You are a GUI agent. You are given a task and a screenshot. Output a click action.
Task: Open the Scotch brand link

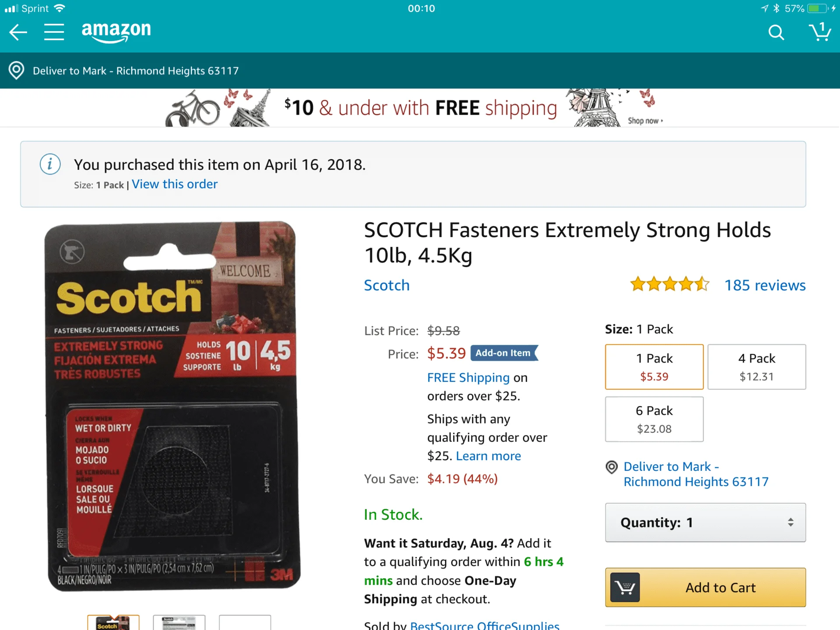(x=387, y=285)
